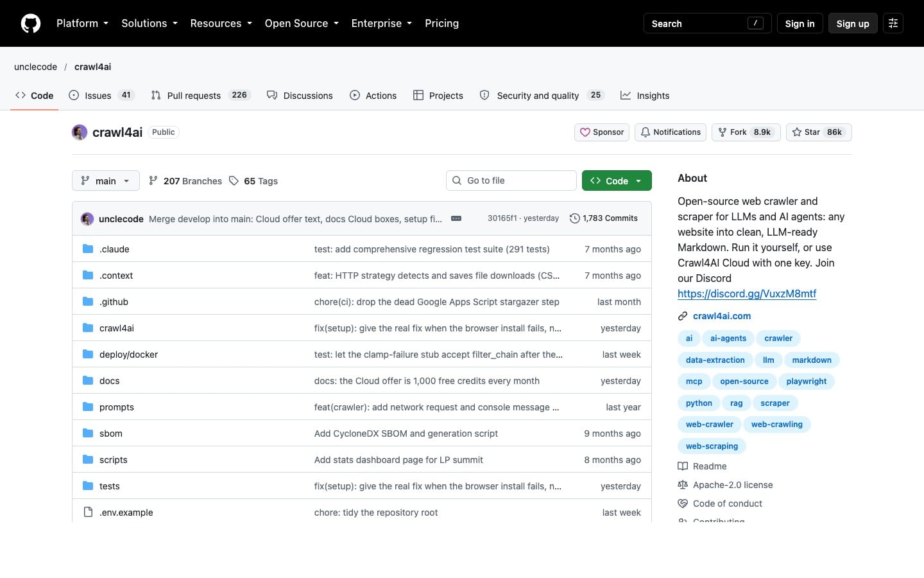Select the web-scraping topic tag
Viewport: 924px width, 578px height.
click(712, 446)
